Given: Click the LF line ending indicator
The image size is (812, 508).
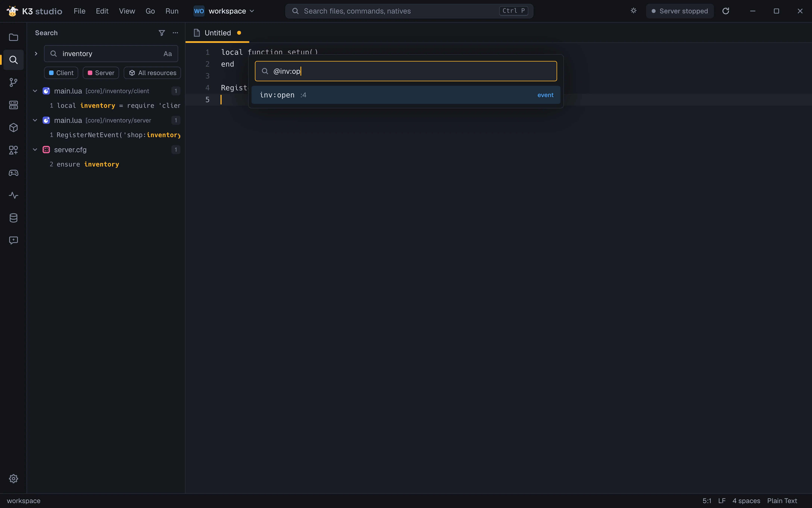Looking at the screenshot, I should (x=722, y=501).
